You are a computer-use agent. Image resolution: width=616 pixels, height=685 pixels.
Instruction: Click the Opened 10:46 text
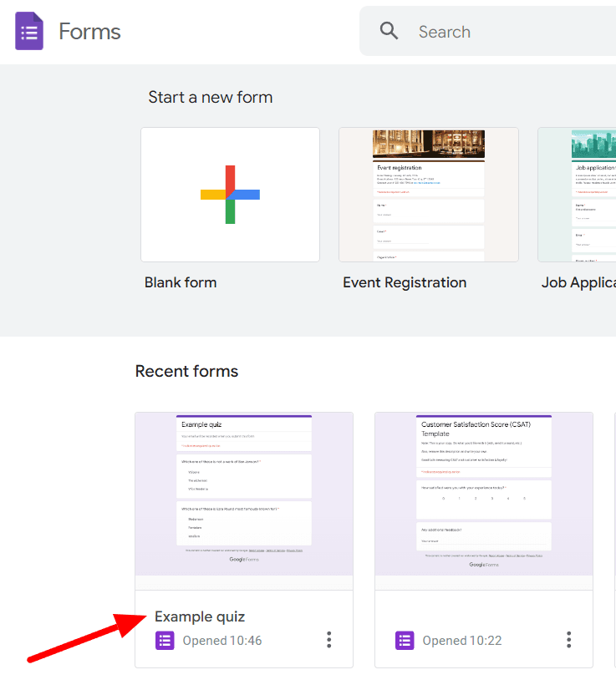(x=222, y=641)
